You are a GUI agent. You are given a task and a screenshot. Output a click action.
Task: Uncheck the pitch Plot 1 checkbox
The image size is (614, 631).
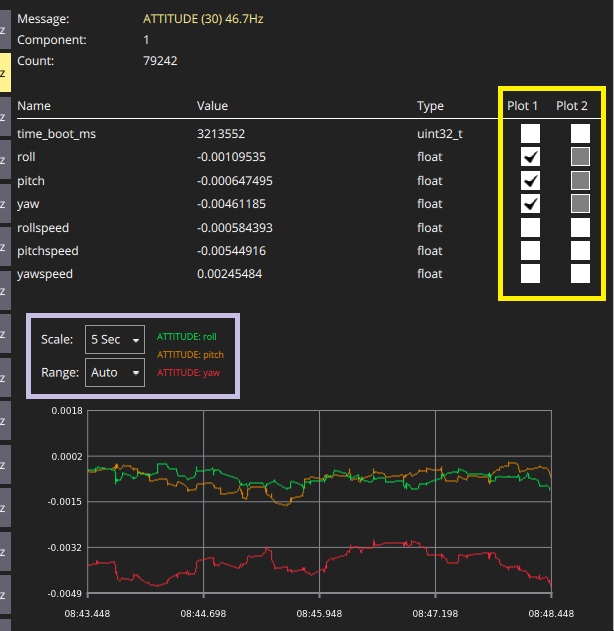(531, 180)
